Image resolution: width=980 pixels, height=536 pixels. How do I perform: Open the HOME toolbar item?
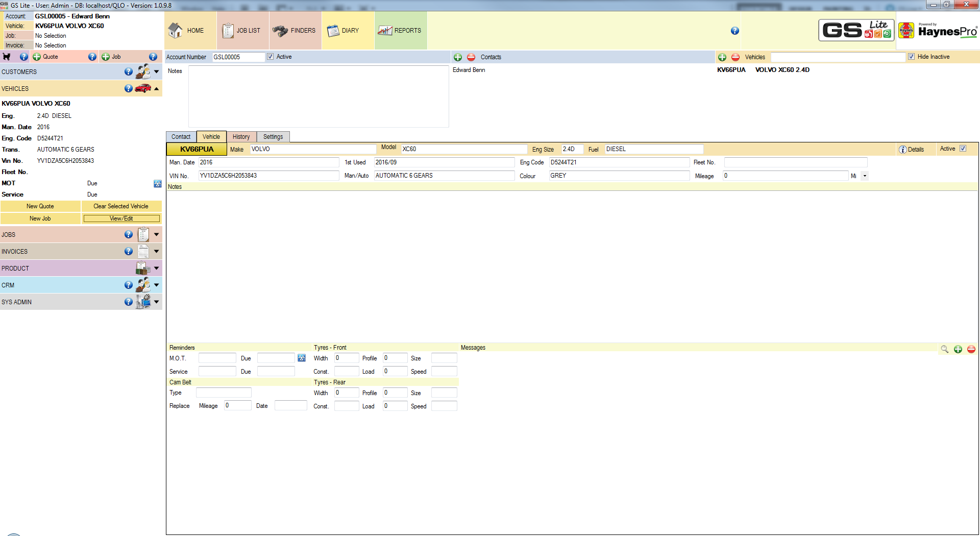[x=190, y=31]
